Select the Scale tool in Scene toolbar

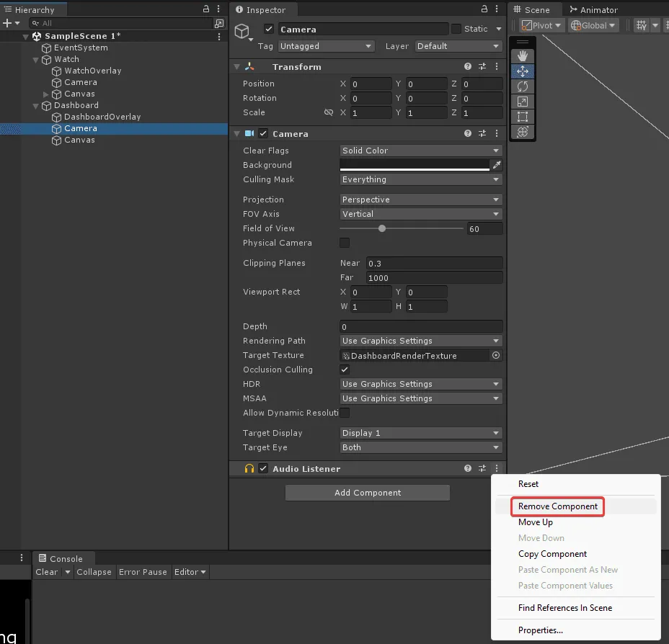[x=523, y=102]
